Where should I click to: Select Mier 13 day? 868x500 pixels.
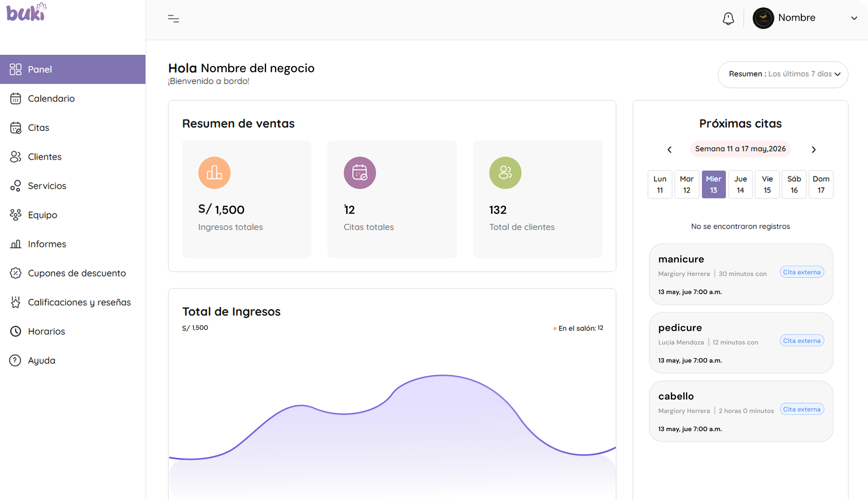point(713,184)
